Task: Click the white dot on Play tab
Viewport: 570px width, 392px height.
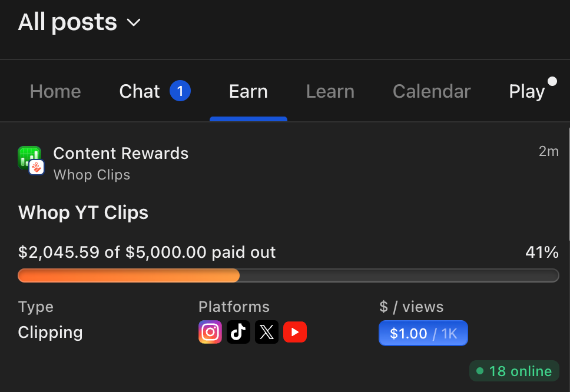Action: [x=552, y=81]
